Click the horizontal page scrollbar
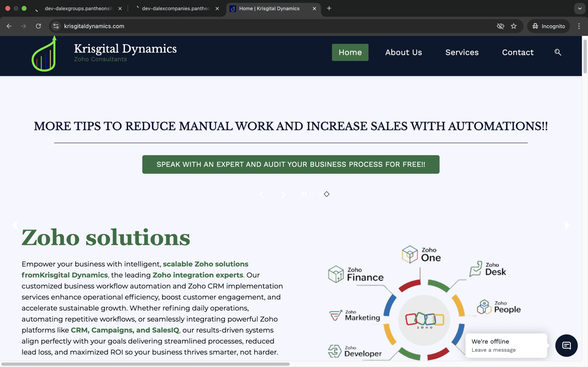 146,364
